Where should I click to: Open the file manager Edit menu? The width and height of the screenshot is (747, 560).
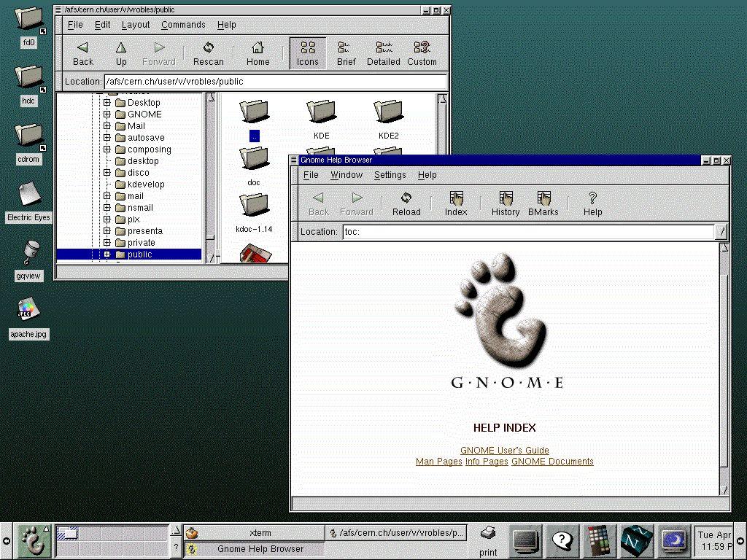[102, 25]
